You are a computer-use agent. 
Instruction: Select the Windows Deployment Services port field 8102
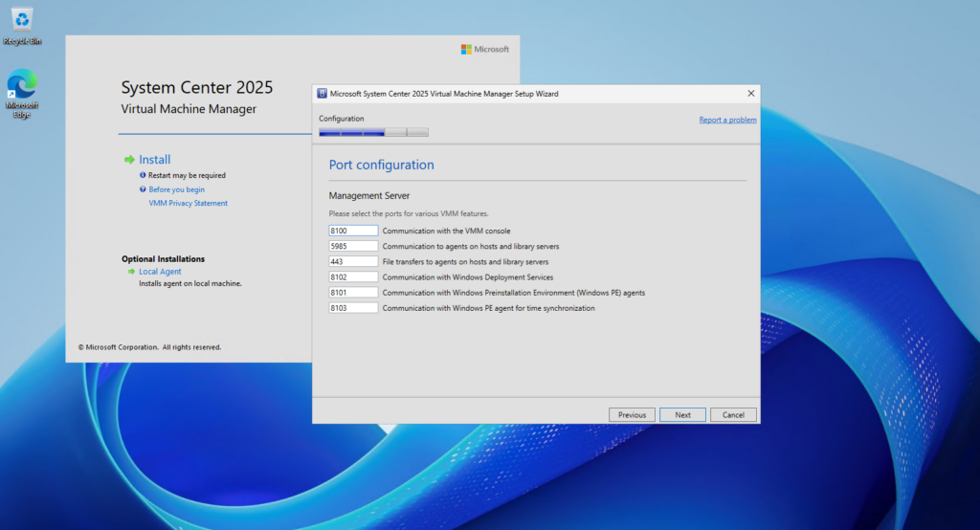353,276
